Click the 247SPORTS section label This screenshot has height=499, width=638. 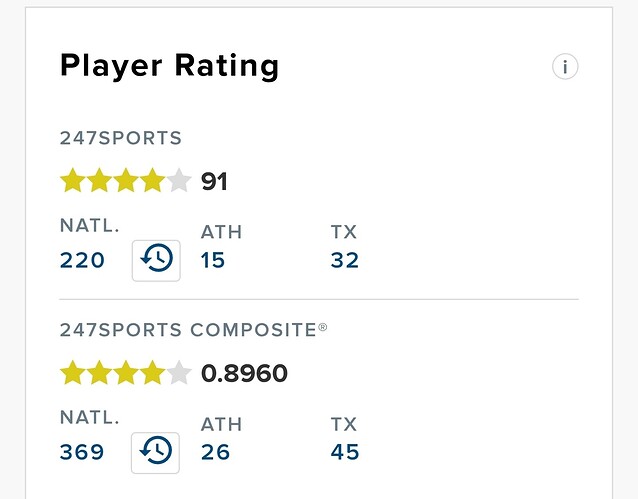click(121, 138)
